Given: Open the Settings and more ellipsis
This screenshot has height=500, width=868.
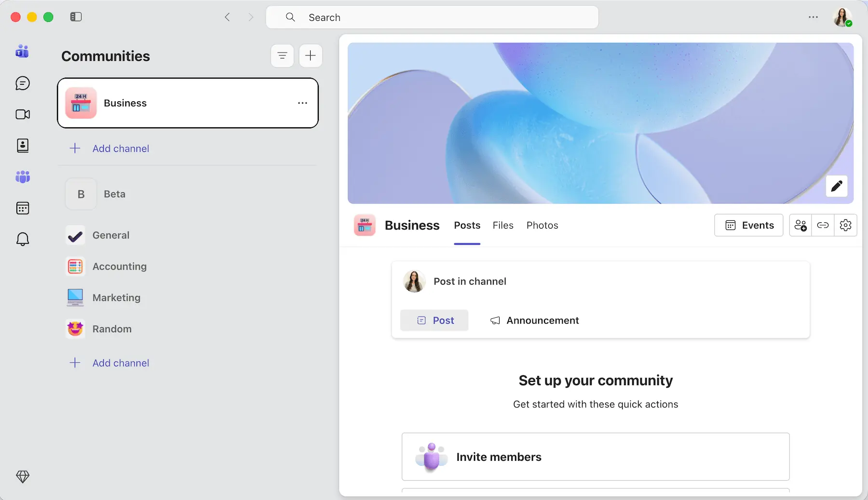Looking at the screenshot, I should pos(813,17).
